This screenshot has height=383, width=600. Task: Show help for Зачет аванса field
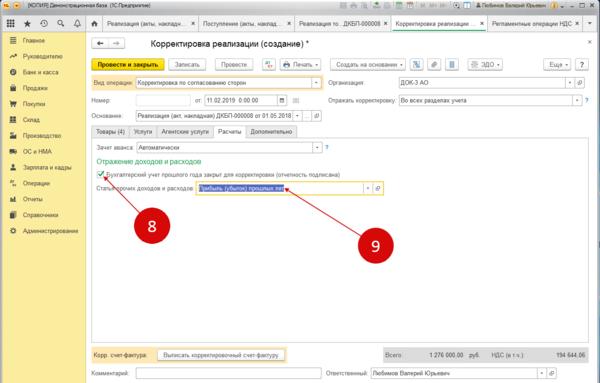coord(327,147)
